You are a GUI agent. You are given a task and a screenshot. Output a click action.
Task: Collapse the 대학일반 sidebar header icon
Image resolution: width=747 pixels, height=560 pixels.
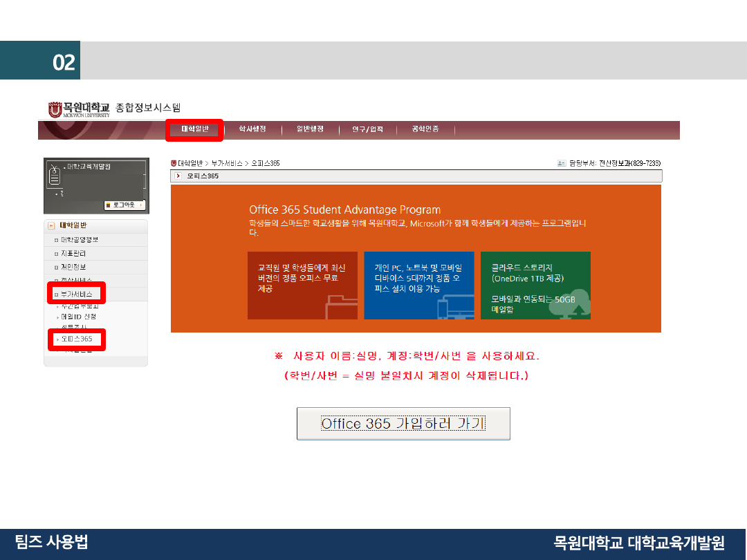tap(51, 226)
